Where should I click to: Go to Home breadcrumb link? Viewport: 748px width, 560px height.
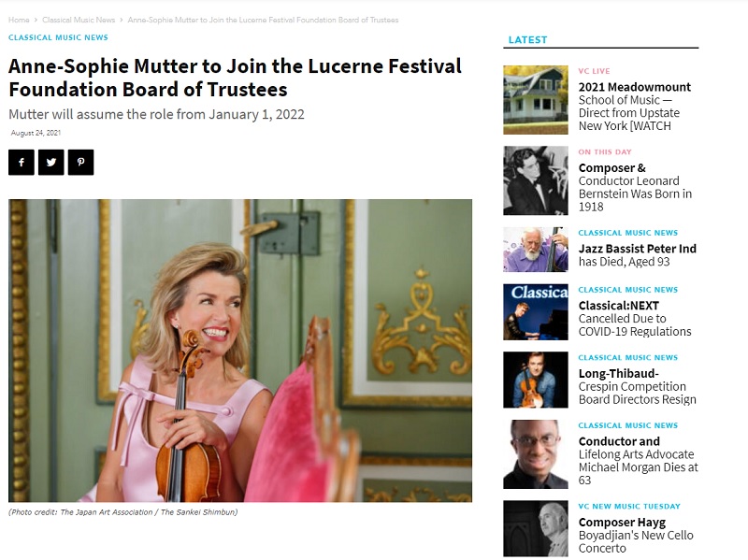point(19,20)
